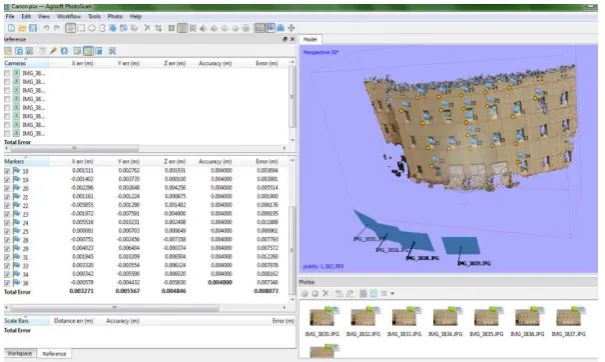Close the Reference pane

pyautogui.click(x=292, y=39)
